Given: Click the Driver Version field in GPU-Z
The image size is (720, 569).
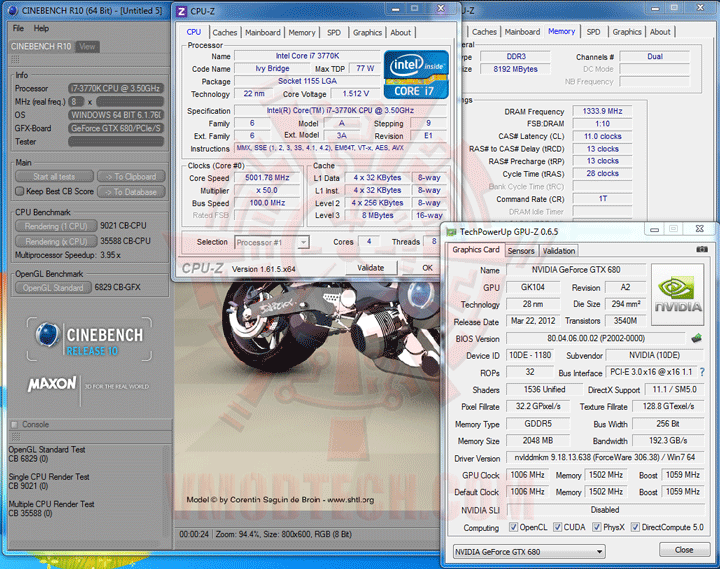Looking at the screenshot, I should [x=605, y=457].
